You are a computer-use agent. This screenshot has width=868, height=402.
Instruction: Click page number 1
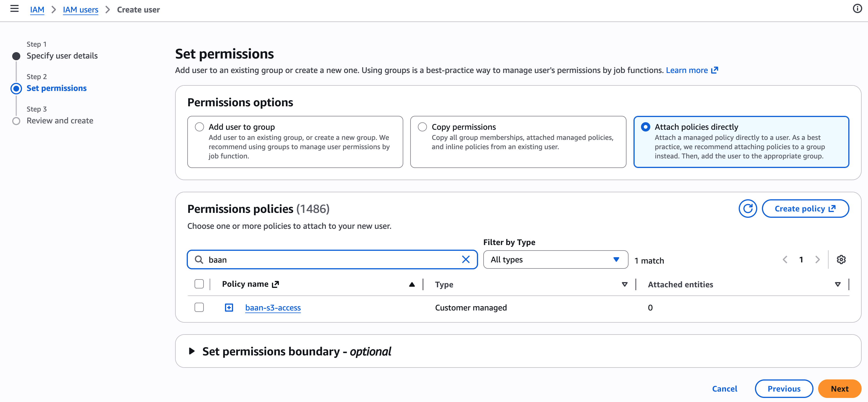pos(801,260)
